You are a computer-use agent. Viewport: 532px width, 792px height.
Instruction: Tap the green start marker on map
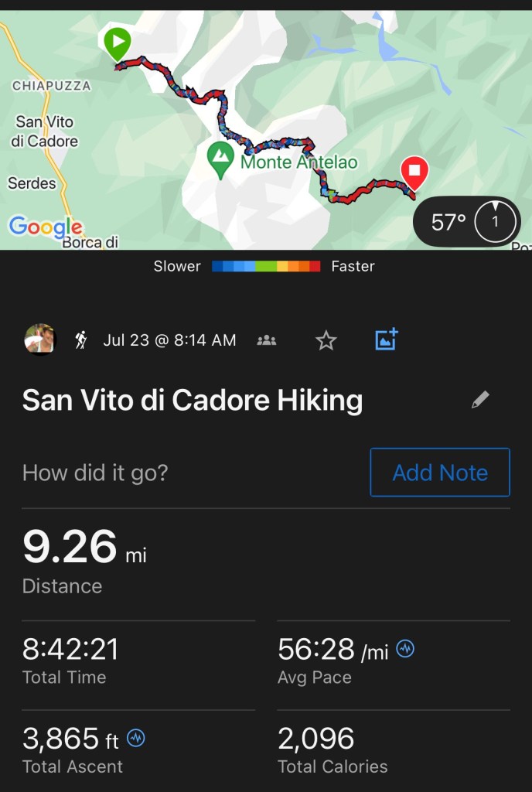click(x=118, y=43)
